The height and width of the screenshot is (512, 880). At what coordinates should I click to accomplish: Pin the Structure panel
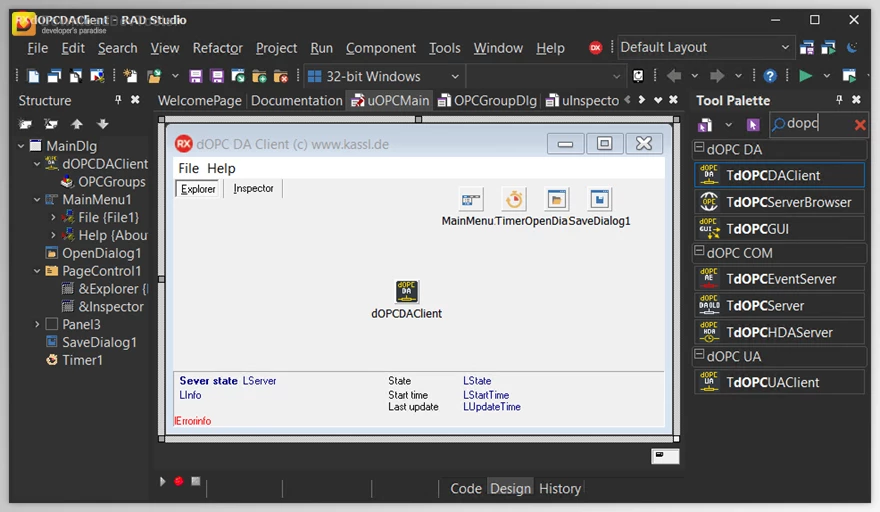point(118,99)
